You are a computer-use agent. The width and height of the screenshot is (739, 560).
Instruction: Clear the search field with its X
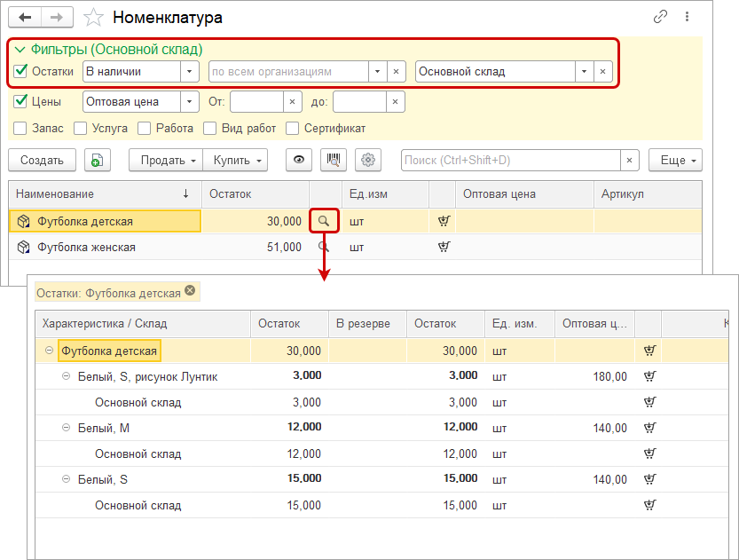tap(629, 161)
